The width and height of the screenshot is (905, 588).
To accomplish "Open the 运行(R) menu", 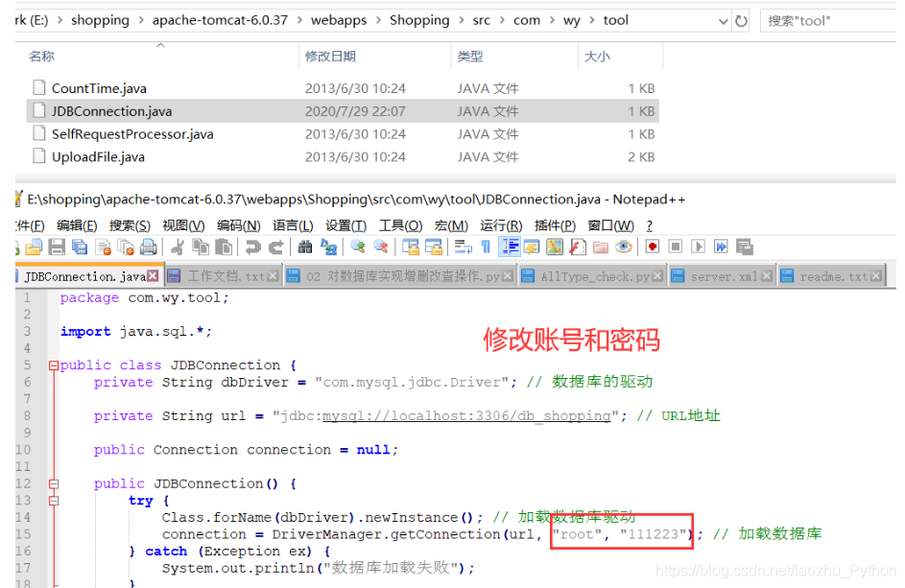I will pos(501,225).
